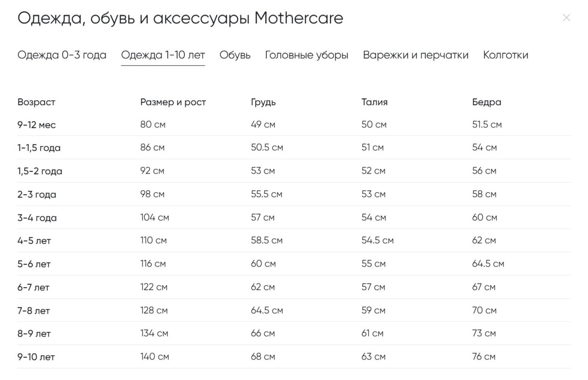Open the Одежда 0-3 года tab

[x=62, y=55]
